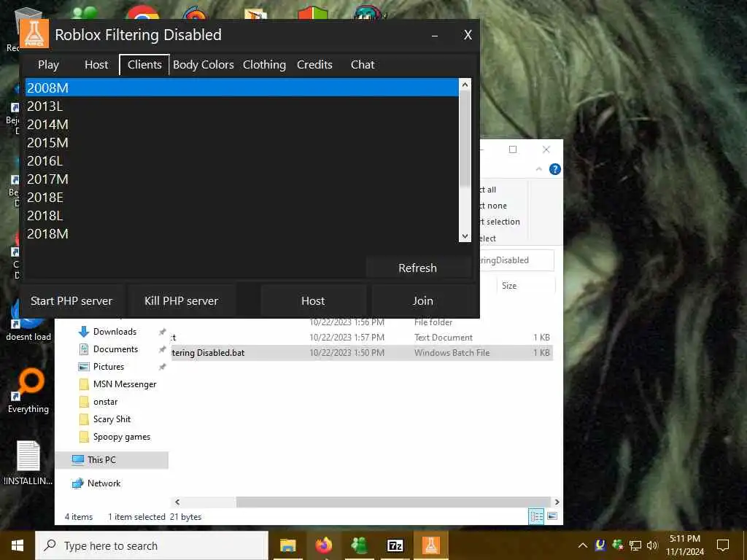This screenshot has height=560, width=747.
Task: Click the client list scroll down arrow
Action: (x=465, y=236)
